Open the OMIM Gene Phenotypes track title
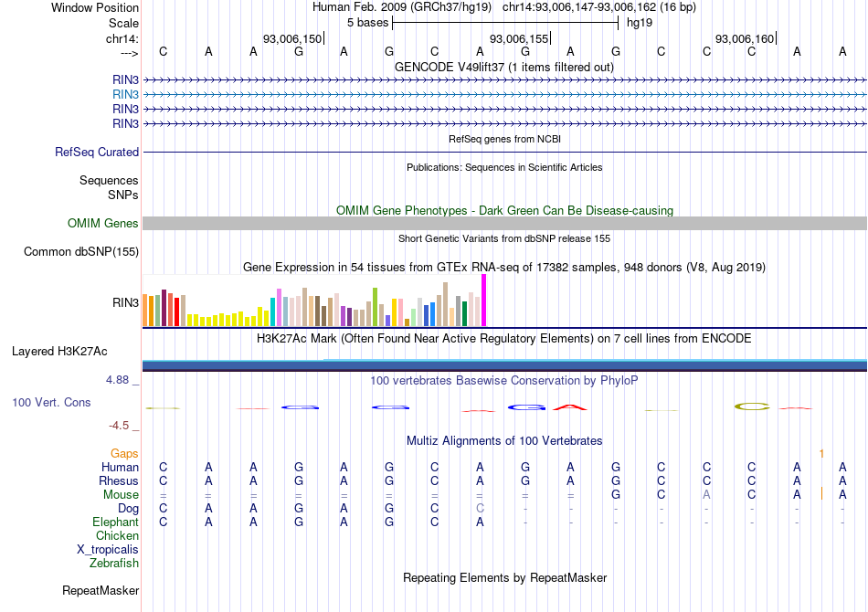This screenshot has width=868, height=612. pos(504,210)
